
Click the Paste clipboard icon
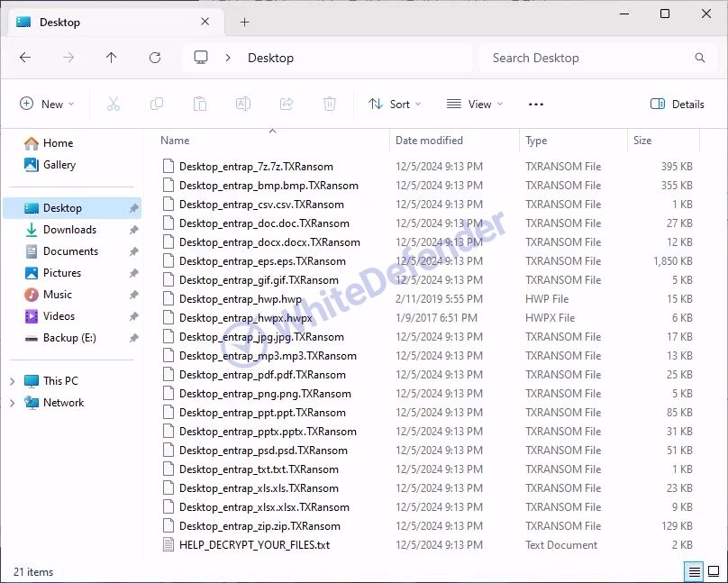click(x=200, y=104)
